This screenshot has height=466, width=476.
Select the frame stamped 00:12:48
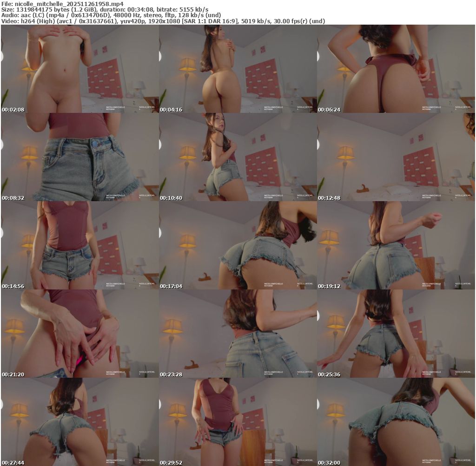396,157
